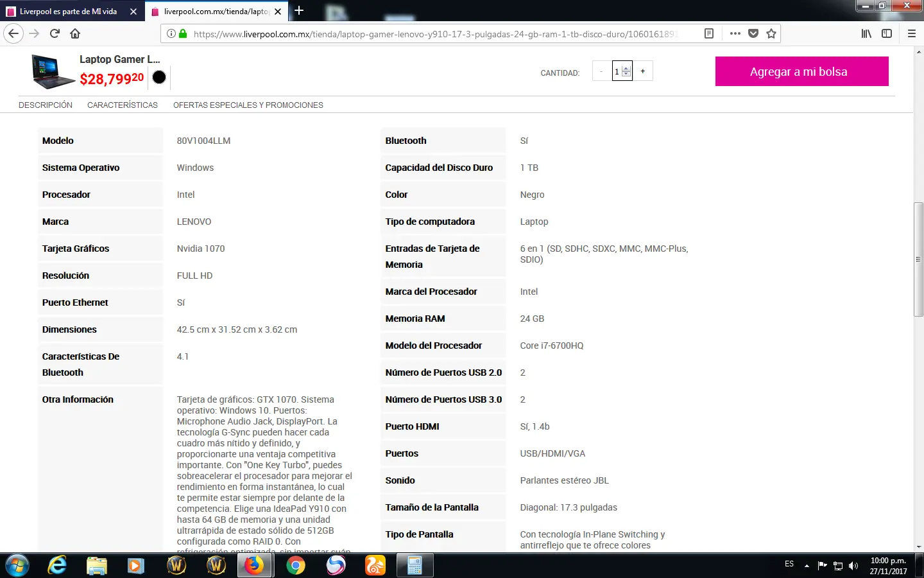924x578 pixels.
Task: Click the green secure connection padlock
Action: (x=183, y=33)
